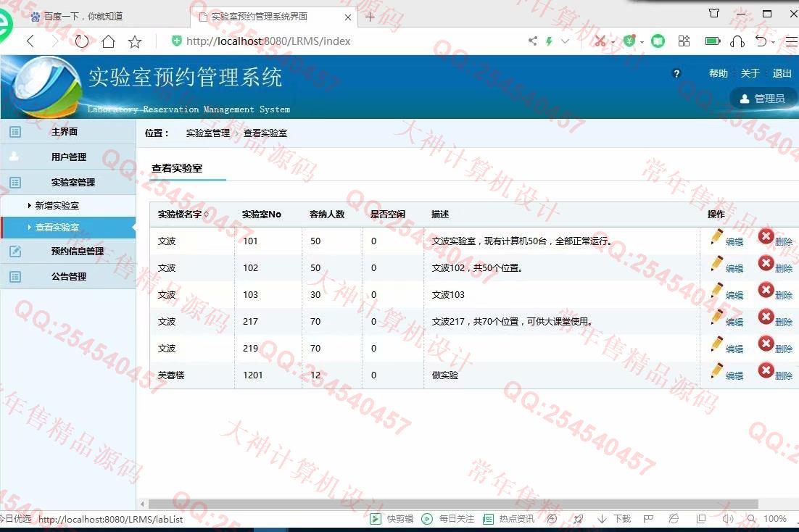The image size is (799, 532).
Task: Click the pencil edit icon for lab 101
Action: (x=717, y=237)
